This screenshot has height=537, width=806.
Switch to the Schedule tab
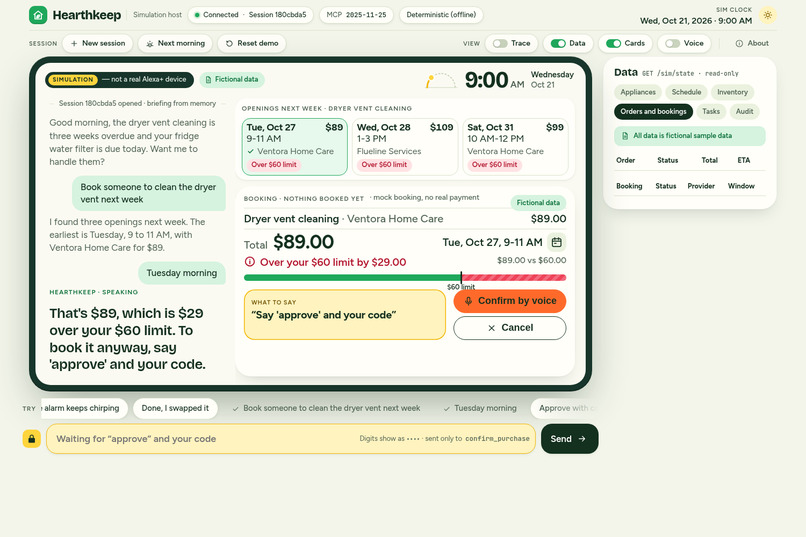(x=686, y=92)
